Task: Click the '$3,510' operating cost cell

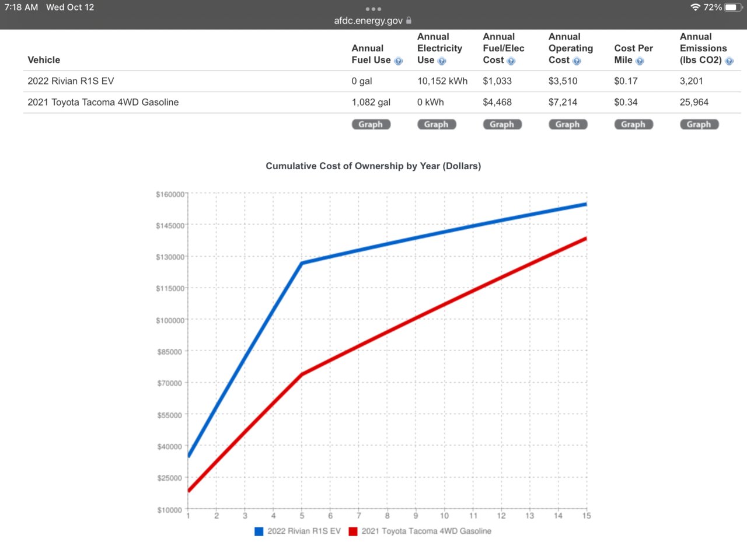Action: tap(563, 81)
